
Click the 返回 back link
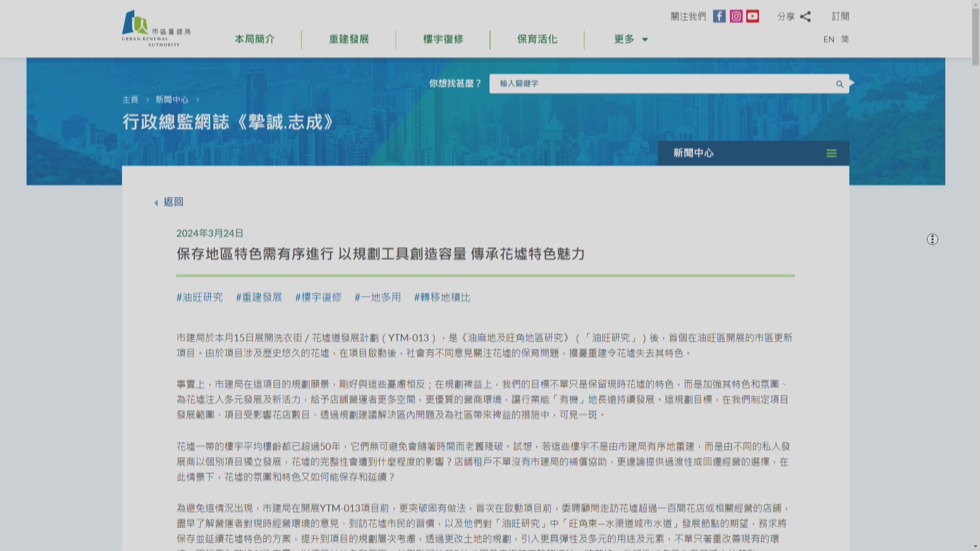pos(174,202)
